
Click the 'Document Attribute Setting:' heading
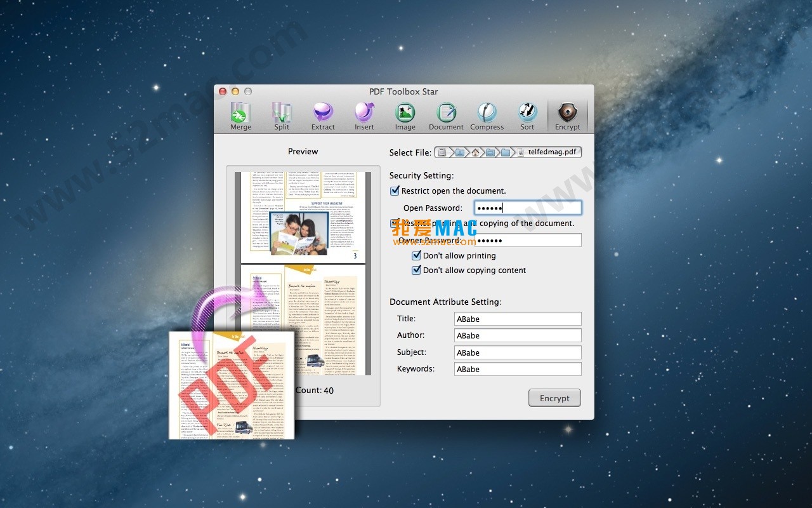point(445,302)
